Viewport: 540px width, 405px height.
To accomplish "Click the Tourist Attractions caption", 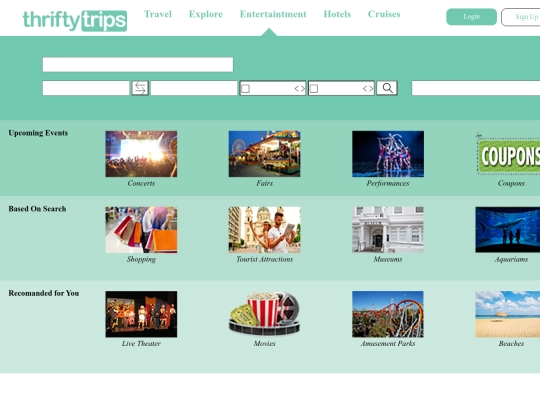I will [x=264, y=259].
